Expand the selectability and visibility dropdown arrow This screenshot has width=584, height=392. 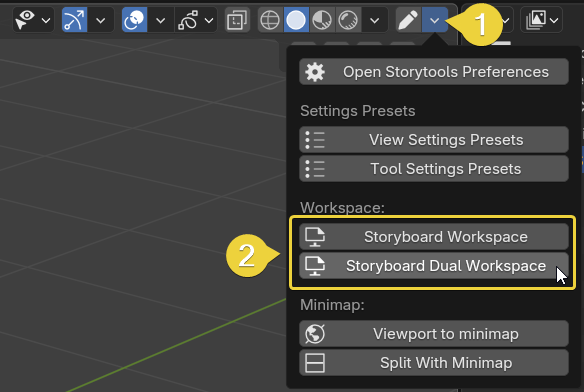(46, 20)
